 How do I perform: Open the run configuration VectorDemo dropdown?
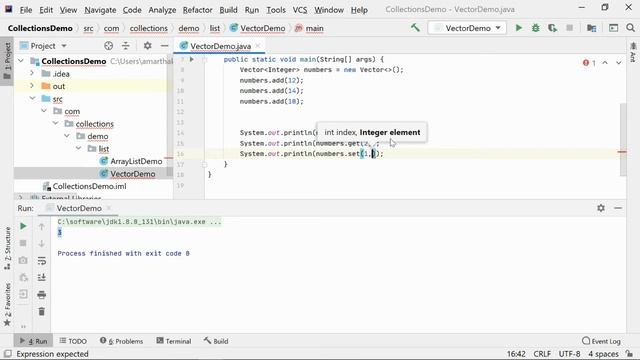[467, 28]
